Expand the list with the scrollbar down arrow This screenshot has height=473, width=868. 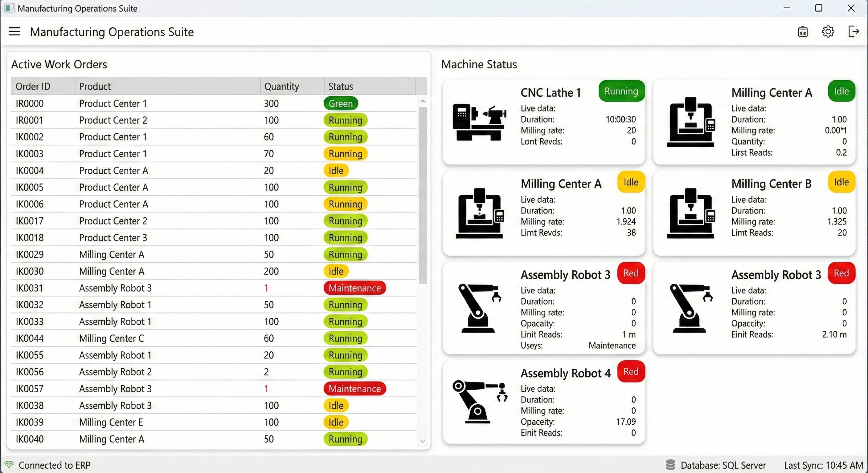423,441
